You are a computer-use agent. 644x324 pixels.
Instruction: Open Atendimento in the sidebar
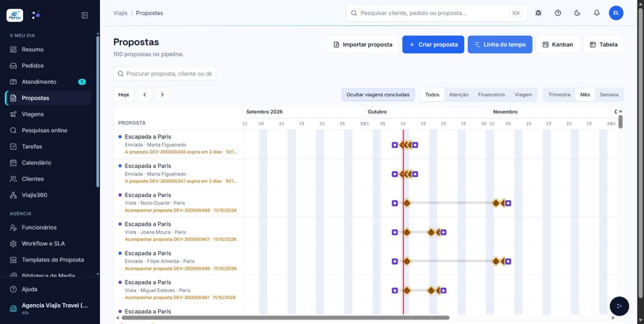(x=48, y=82)
